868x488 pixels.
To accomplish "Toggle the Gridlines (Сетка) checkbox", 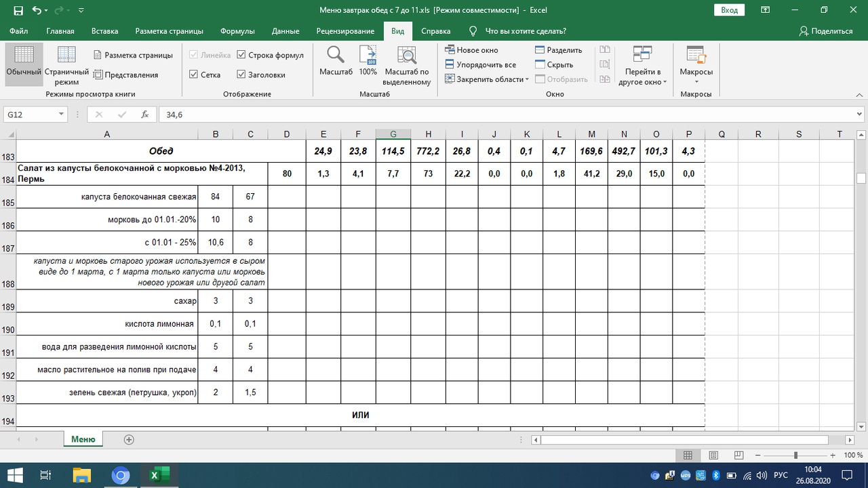I will 194,75.
